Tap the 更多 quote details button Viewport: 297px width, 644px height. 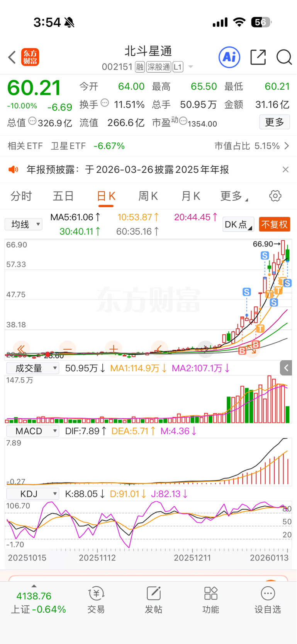[x=275, y=122]
